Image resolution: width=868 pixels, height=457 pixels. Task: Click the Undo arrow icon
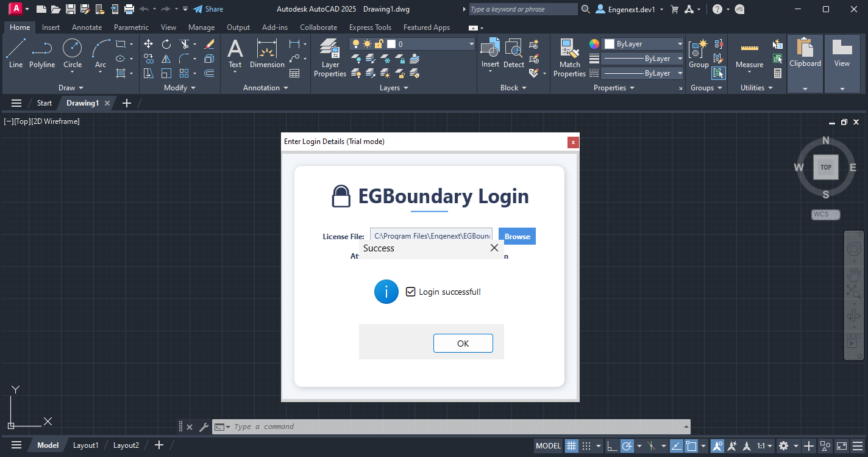pyautogui.click(x=144, y=9)
